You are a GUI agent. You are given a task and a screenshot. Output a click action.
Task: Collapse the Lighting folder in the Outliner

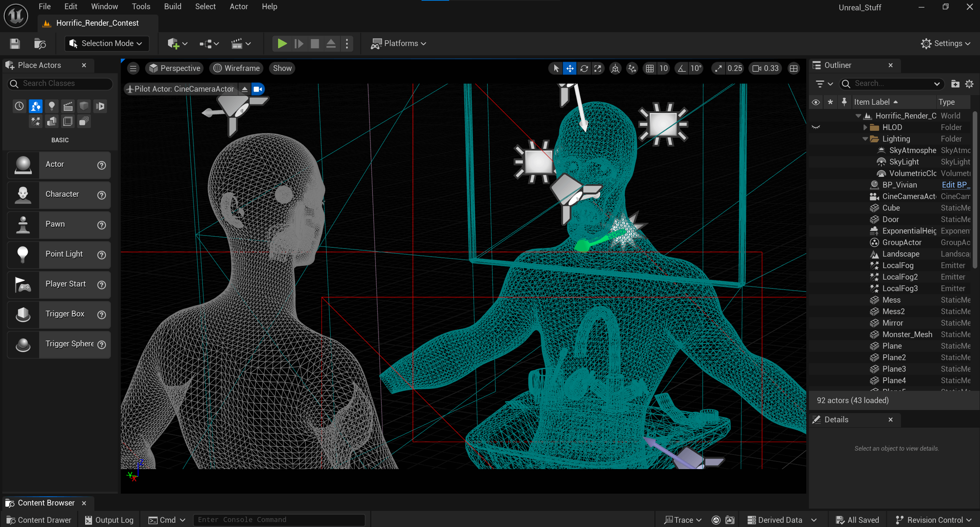(x=865, y=139)
